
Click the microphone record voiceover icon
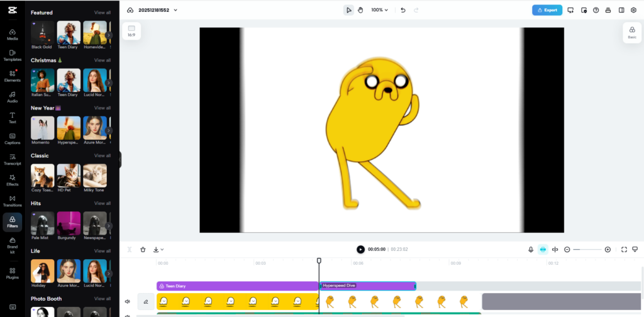pos(531,250)
